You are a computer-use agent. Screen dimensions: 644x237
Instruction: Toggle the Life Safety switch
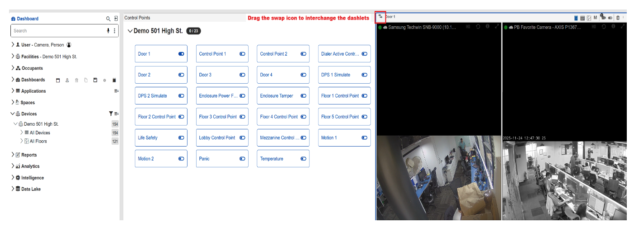tap(181, 137)
